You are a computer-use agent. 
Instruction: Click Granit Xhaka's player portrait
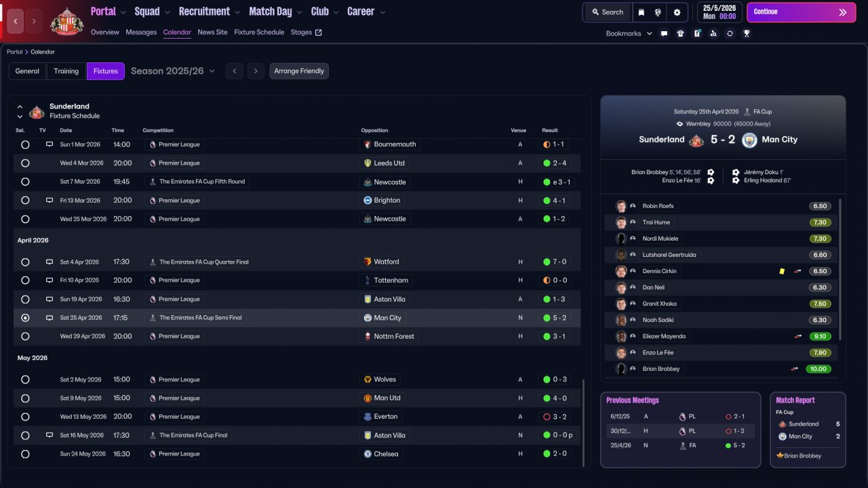click(620, 304)
